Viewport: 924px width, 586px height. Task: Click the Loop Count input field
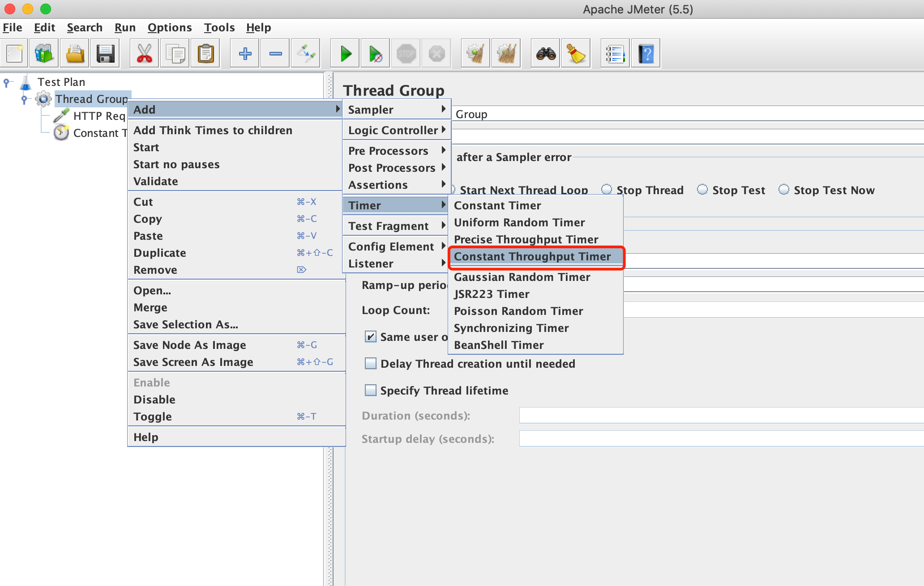click(761, 310)
